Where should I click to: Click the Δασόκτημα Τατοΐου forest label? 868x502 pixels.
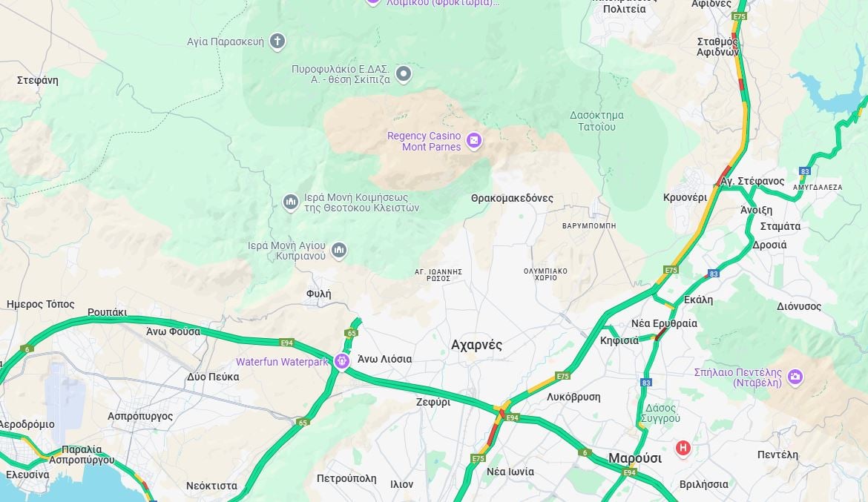(596, 121)
